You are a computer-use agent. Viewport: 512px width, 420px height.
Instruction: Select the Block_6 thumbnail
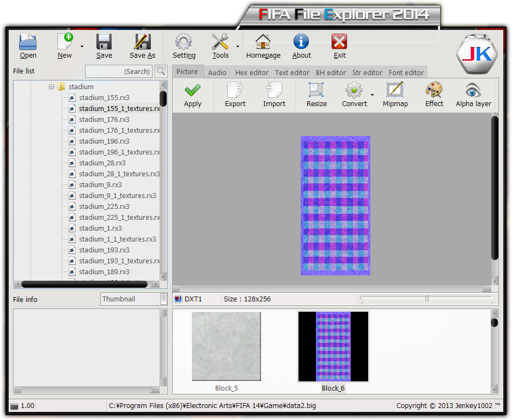point(333,347)
